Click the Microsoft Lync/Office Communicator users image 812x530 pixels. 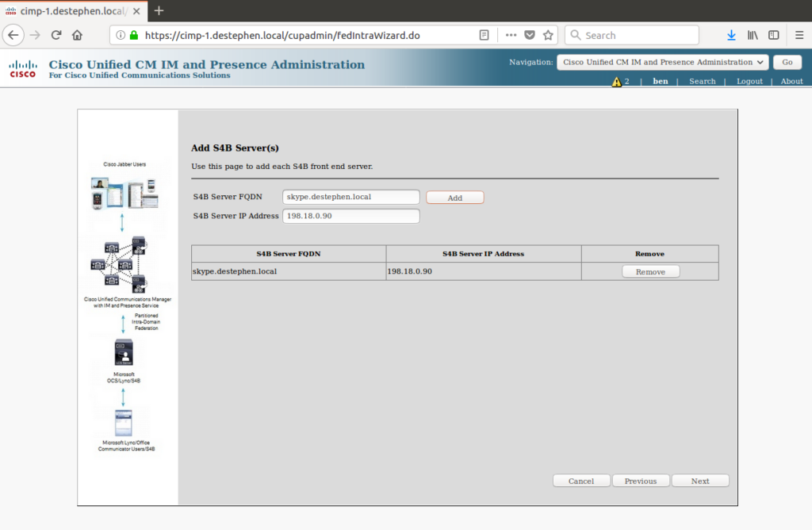coord(123,423)
